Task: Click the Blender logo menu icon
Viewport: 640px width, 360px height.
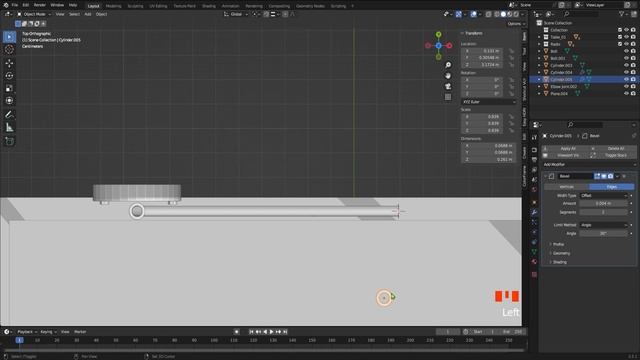Action: coord(6,5)
